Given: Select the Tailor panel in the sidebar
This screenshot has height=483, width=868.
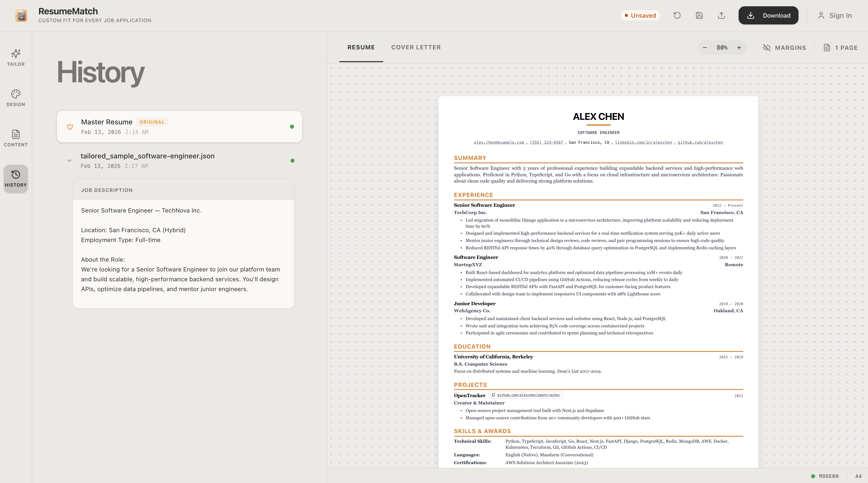Looking at the screenshot, I should 16,57.
